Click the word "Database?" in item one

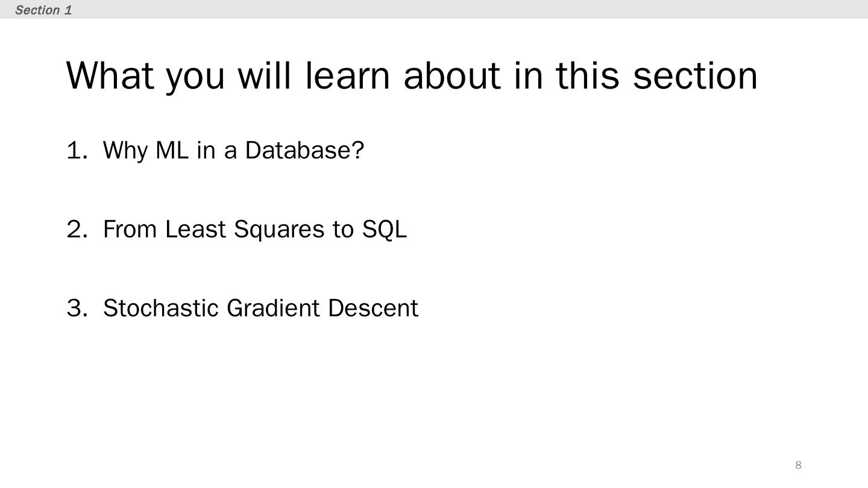pos(304,150)
